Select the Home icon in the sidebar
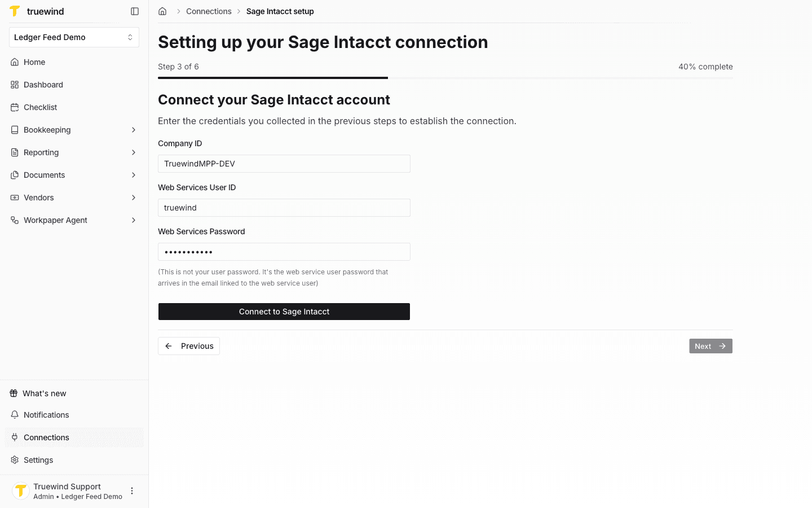The height and width of the screenshot is (508, 812). point(14,62)
